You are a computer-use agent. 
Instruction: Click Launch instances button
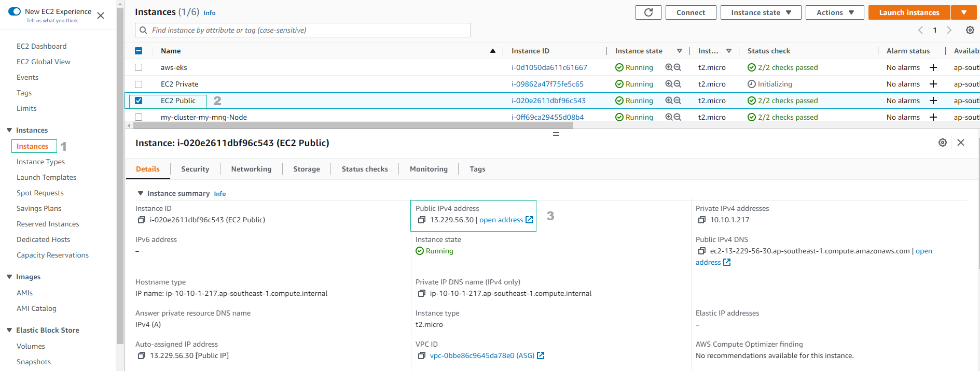pyautogui.click(x=909, y=12)
